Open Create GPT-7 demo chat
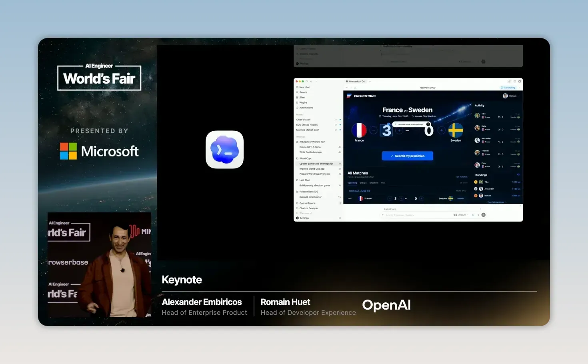 point(319,147)
